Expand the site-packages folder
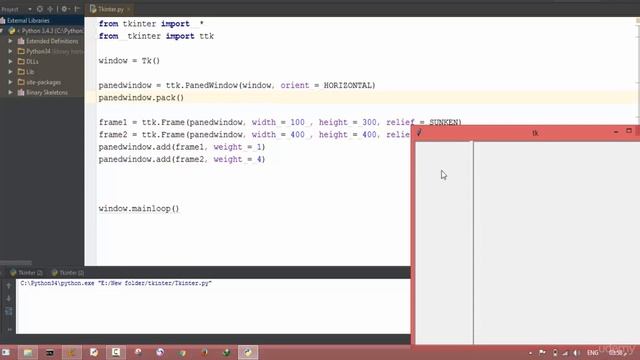The width and height of the screenshot is (640, 360). 10,82
